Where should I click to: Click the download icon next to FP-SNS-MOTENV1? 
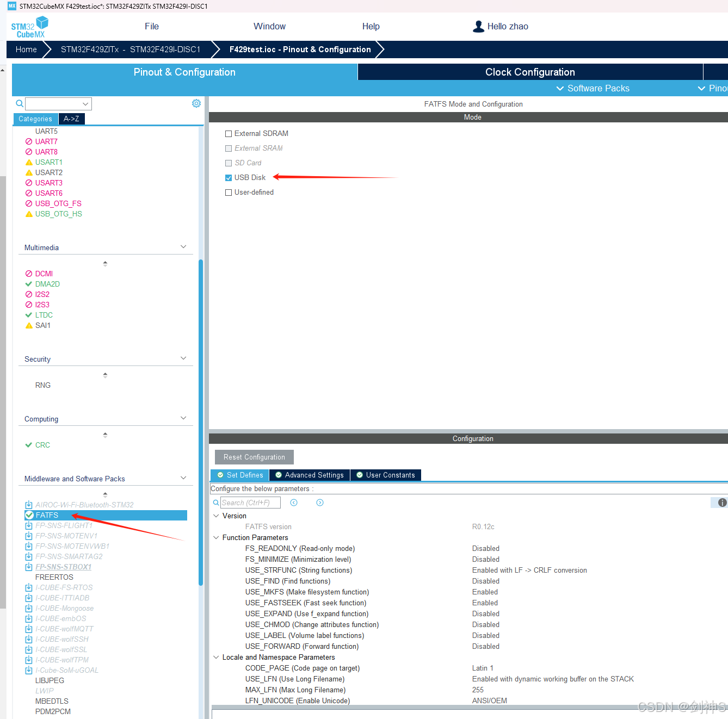click(29, 536)
